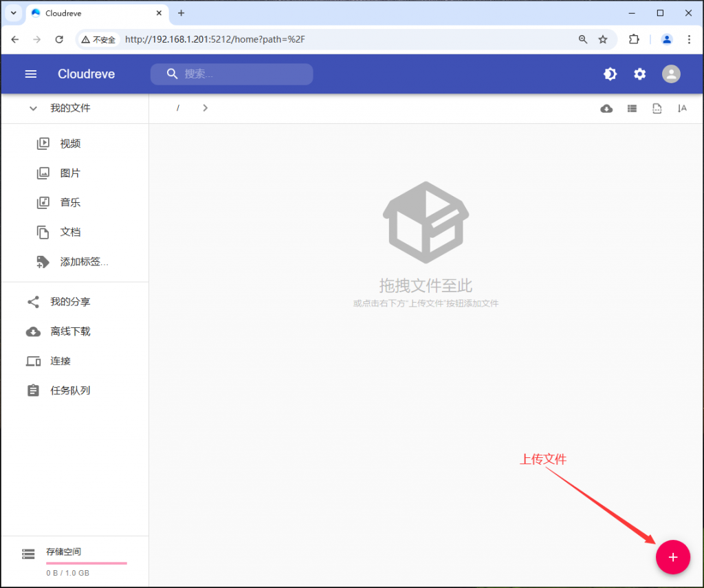Screen dimensions: 704x588
Task: Click the 视频 video icon
Action: [43, 144]
